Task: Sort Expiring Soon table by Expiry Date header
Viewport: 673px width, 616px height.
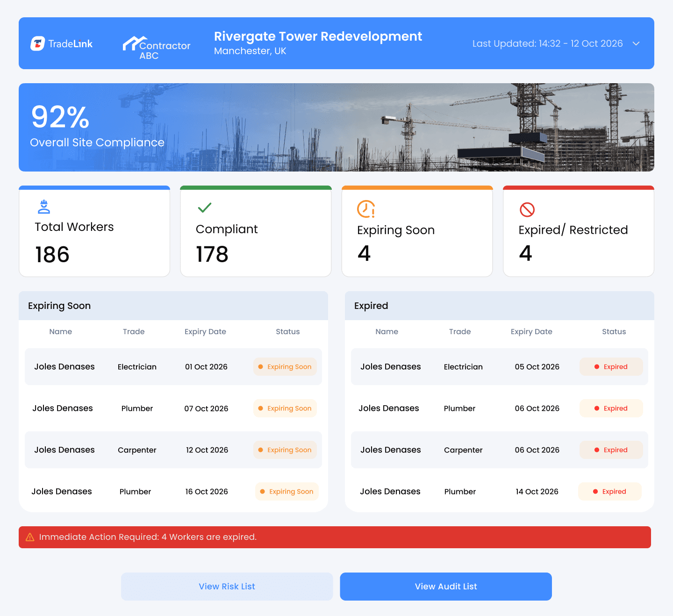Action: tap(205, 331)
